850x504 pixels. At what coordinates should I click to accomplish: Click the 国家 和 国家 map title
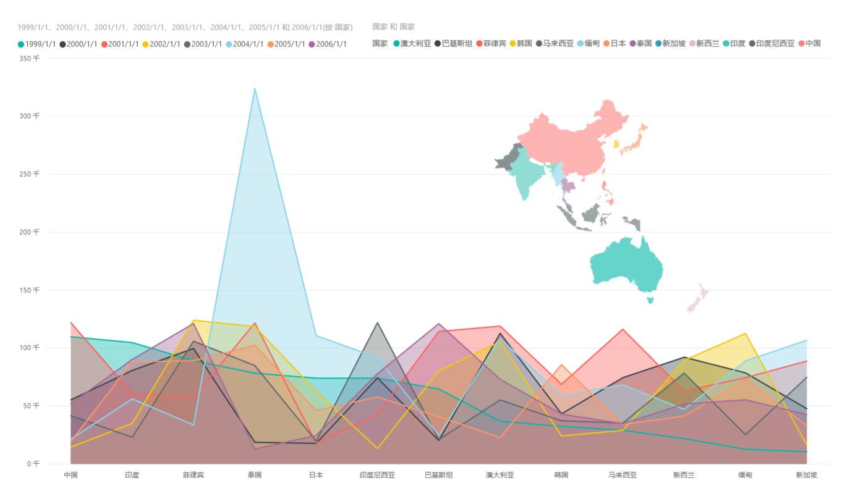point(394,27)
